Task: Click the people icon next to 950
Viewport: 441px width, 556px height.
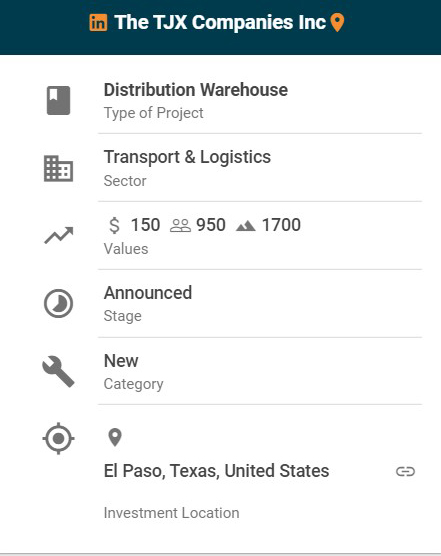Action: coord(180,226)
